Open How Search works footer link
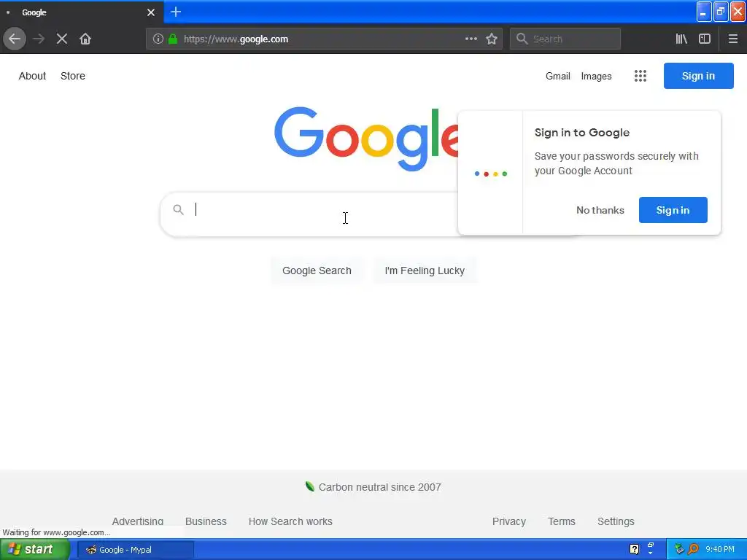Viewport: 747px width, 560px height. (290, 521)
